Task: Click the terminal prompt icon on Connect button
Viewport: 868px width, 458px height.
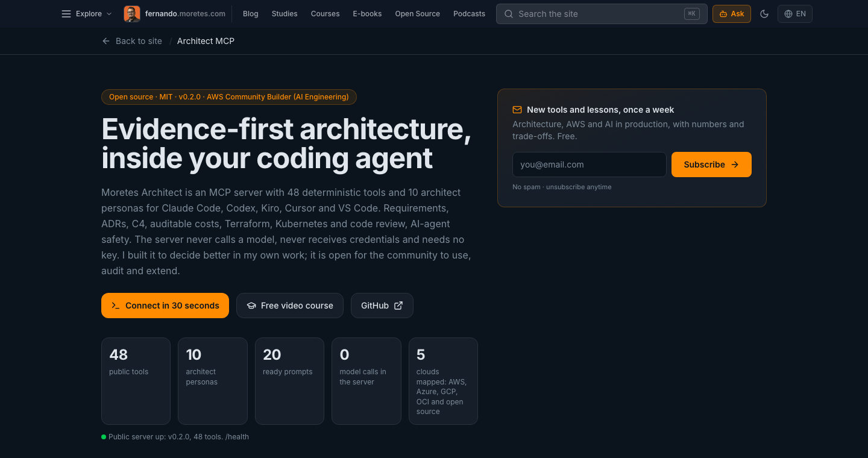Action: tap(116, 306)
